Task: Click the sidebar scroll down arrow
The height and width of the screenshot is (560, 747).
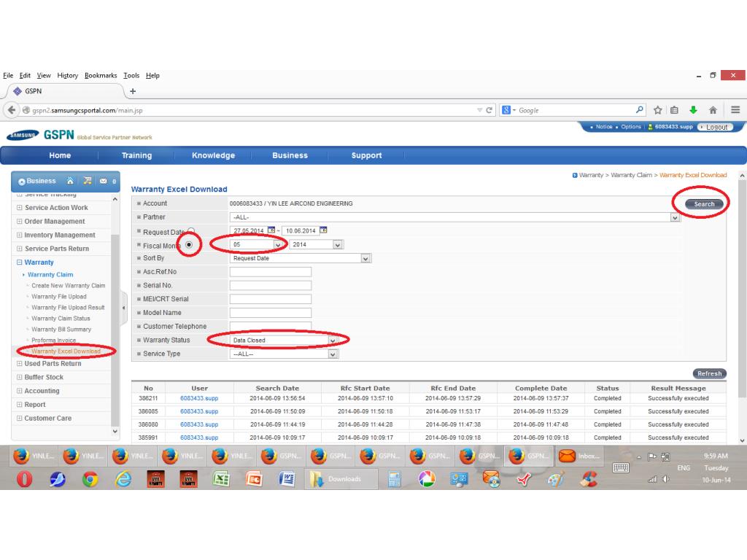Action: pos(115,431)
